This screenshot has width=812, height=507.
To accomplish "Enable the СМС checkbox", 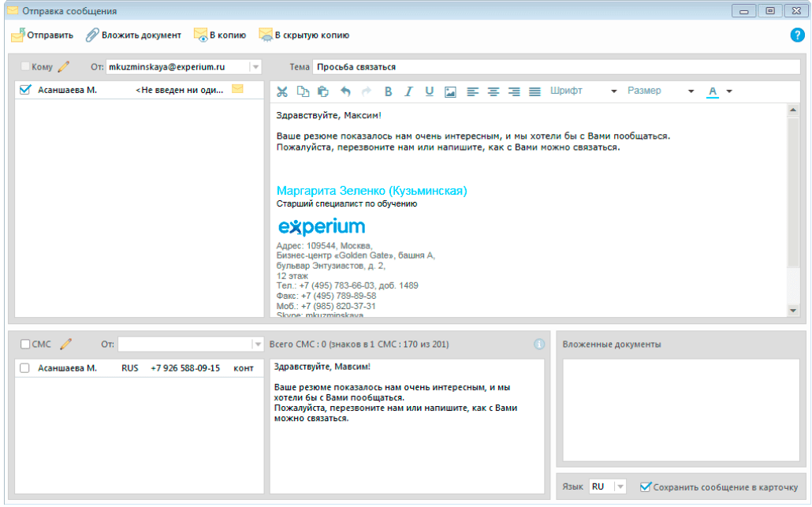I will (x=25, y=344).
